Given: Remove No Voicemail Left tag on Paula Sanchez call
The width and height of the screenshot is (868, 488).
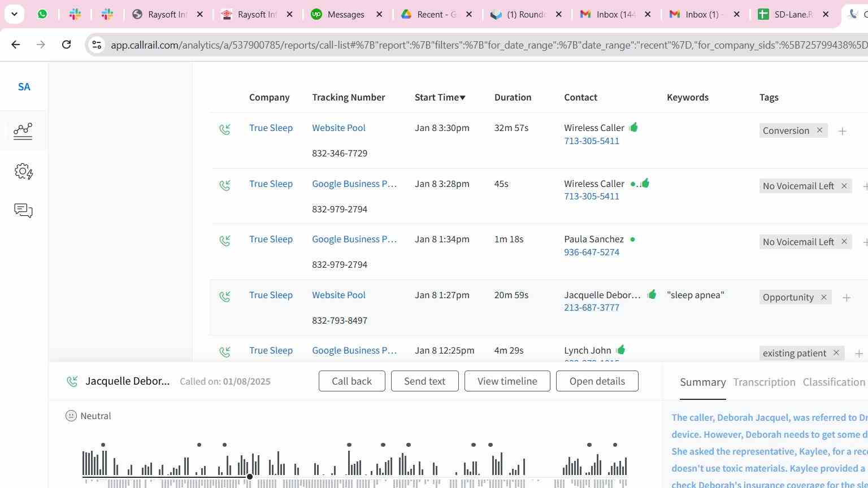Looking at the screenshot, I should (844, 242).
